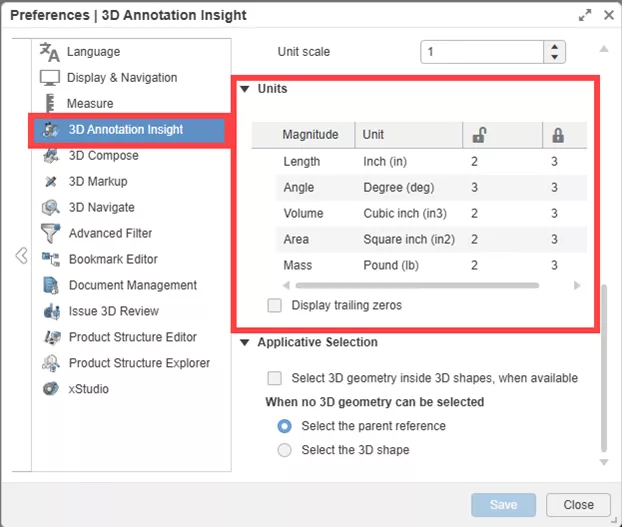The height and width of the screenshot is (527, 622).
Task: Click scroll-up arrow of settings pane
Action: click(604, 49)
